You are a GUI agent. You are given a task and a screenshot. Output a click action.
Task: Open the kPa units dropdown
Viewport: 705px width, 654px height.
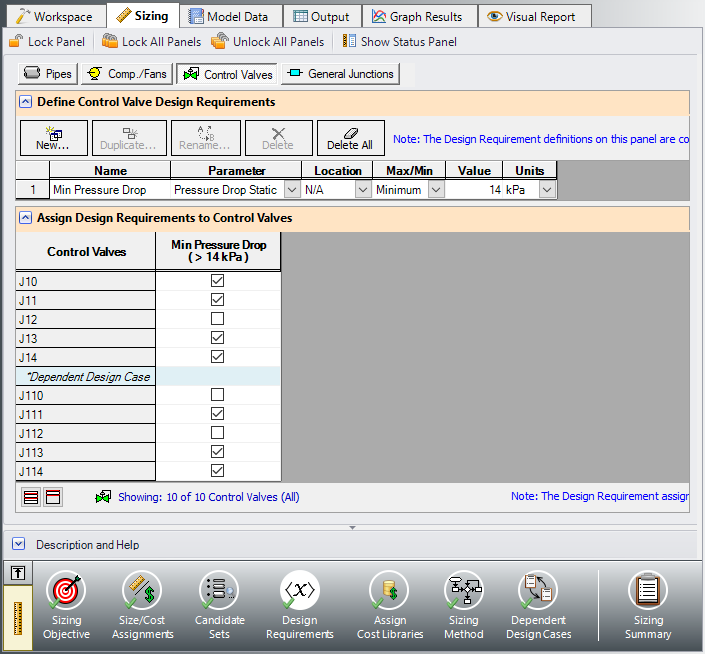pos(547,189)
